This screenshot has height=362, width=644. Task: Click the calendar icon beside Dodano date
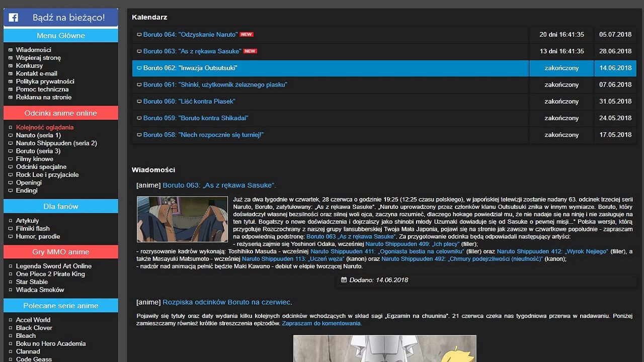pyautogui.click(x=344, y=280)
